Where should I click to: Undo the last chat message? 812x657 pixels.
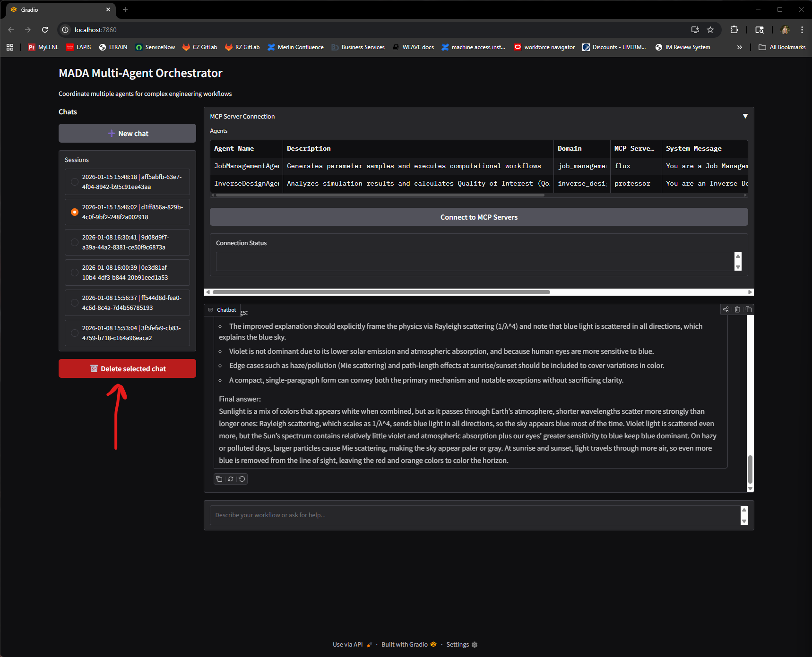click(x=242, y=479)
